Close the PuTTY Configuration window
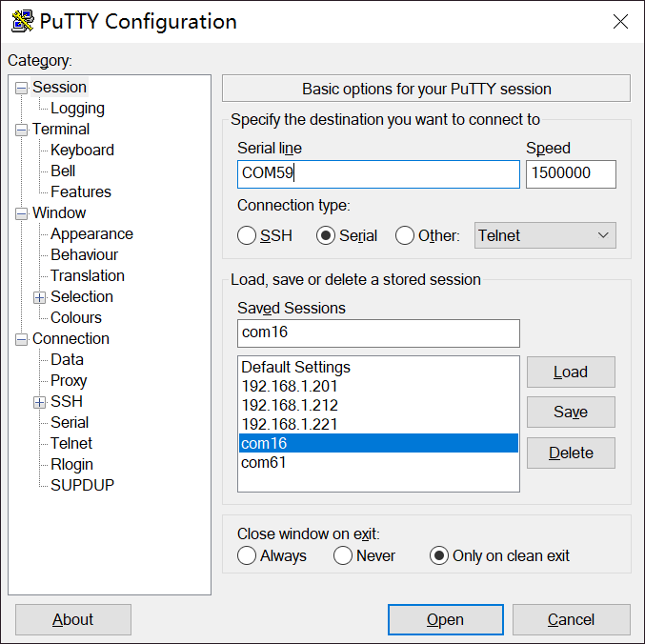Screen dimensions: 645x644 (x=620, y=21)
